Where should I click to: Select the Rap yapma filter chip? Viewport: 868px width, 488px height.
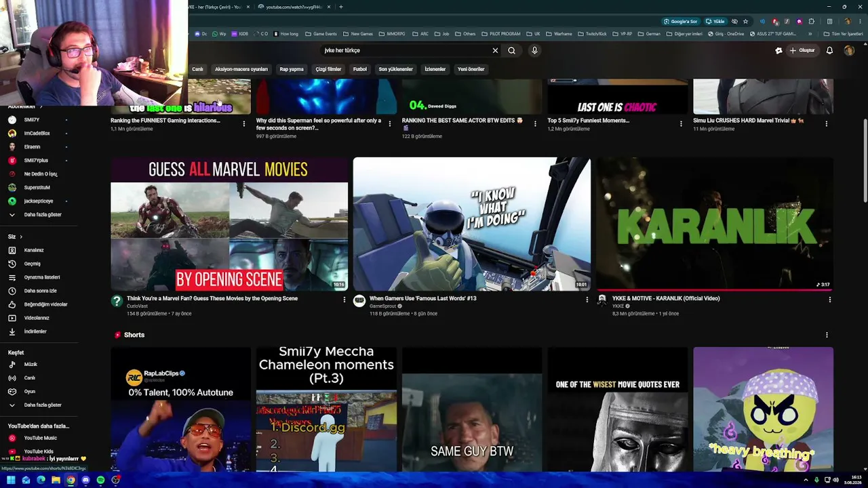(x=292, y=69)
